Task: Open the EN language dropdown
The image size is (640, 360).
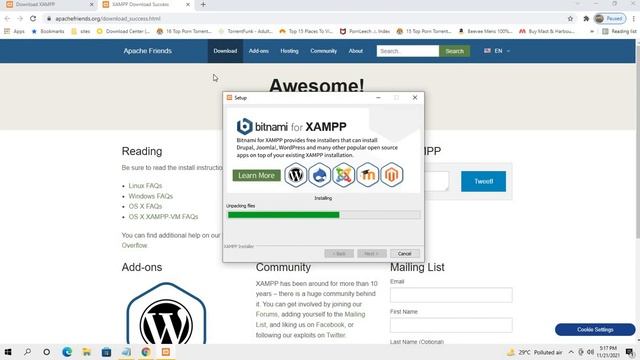Action: (x=497, y=51)
